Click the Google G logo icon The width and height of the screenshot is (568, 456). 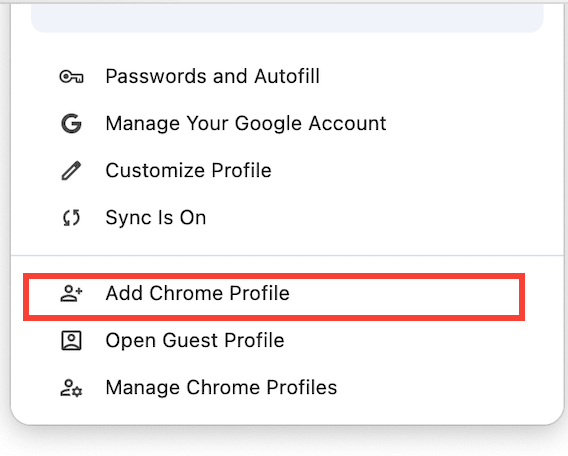point(71,124)
